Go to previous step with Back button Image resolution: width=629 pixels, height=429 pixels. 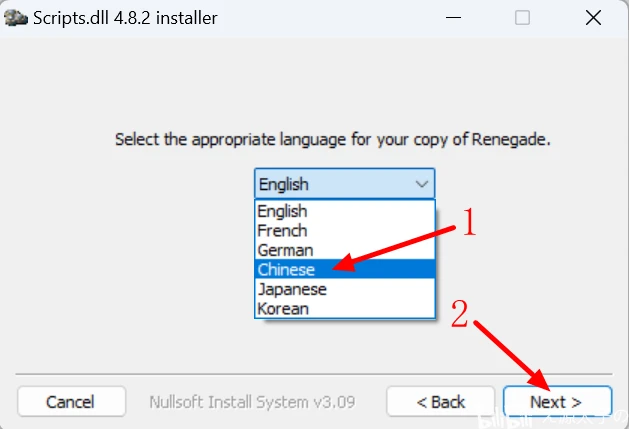(x=441, y=402)
